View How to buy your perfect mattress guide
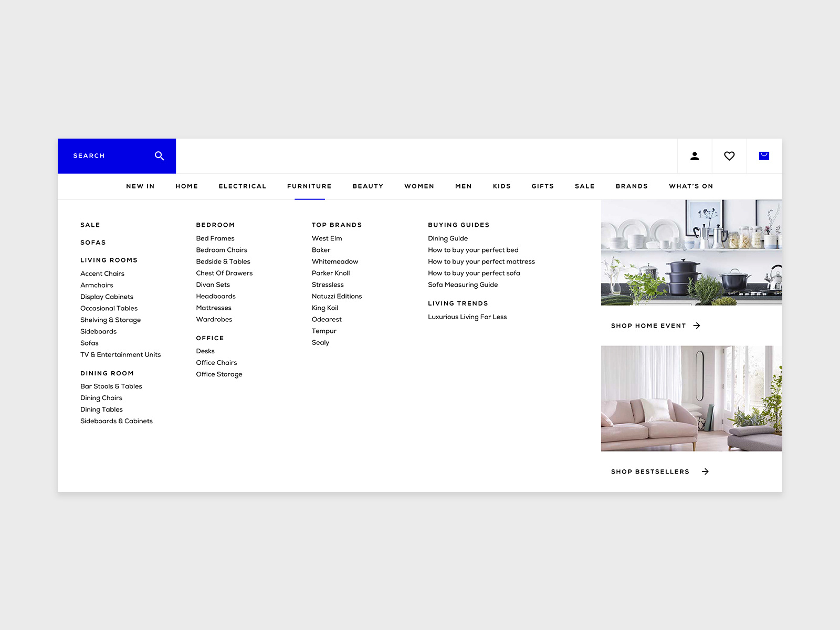This screenshot has height=630, width=840. click(481, 261)
